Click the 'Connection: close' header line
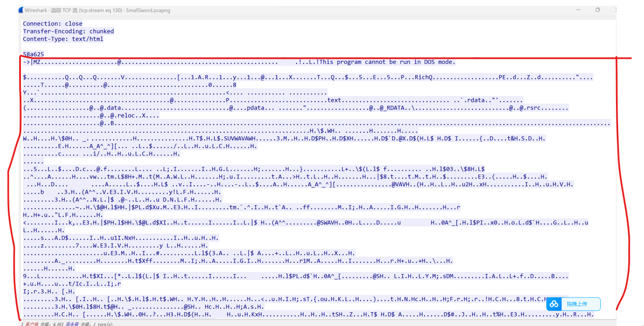The image size is (644, 326). pos(52,24)
